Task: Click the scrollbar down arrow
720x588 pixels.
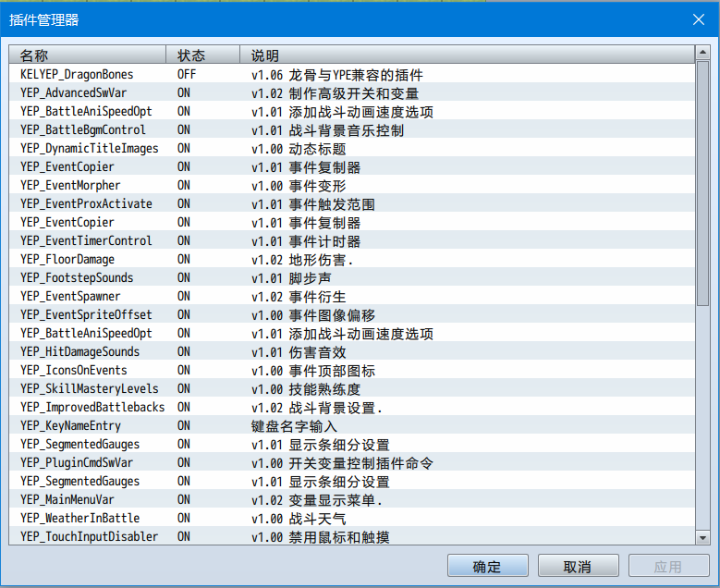Action: coord(702,537)
